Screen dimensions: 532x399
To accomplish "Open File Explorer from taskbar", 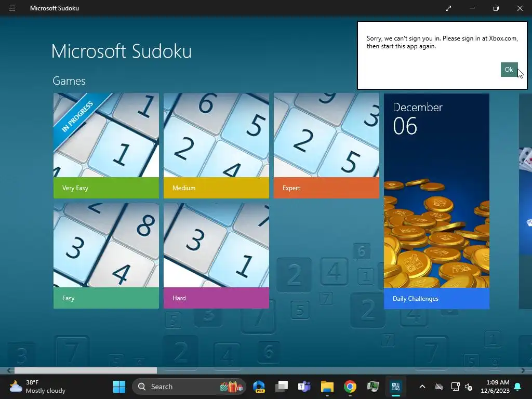I will (x=327, y=387).
